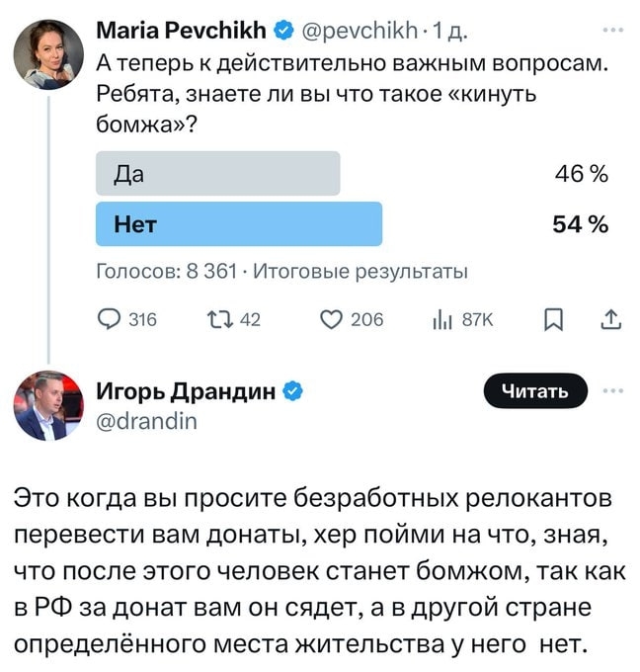Open the tweet views analytics icon
This screenshot has height=672, width=640.
pos(439,319)
